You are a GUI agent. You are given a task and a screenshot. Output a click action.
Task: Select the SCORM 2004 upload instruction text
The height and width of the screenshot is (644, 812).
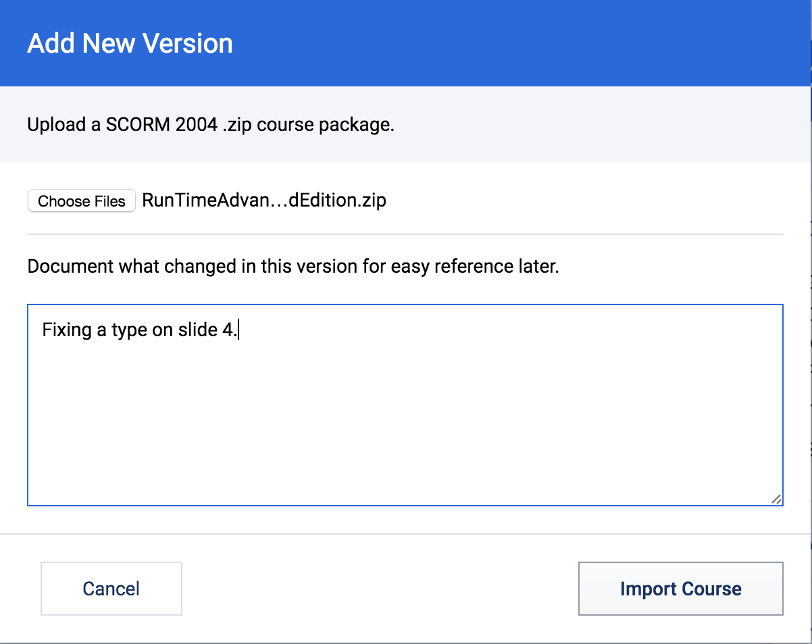point(211,124)
